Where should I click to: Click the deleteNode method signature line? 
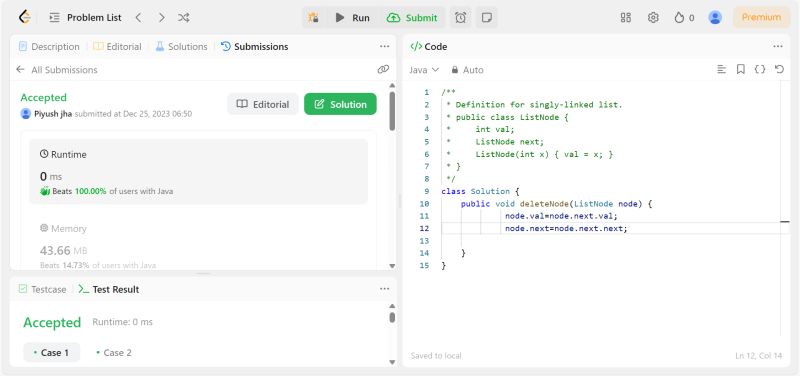[557, 204]
